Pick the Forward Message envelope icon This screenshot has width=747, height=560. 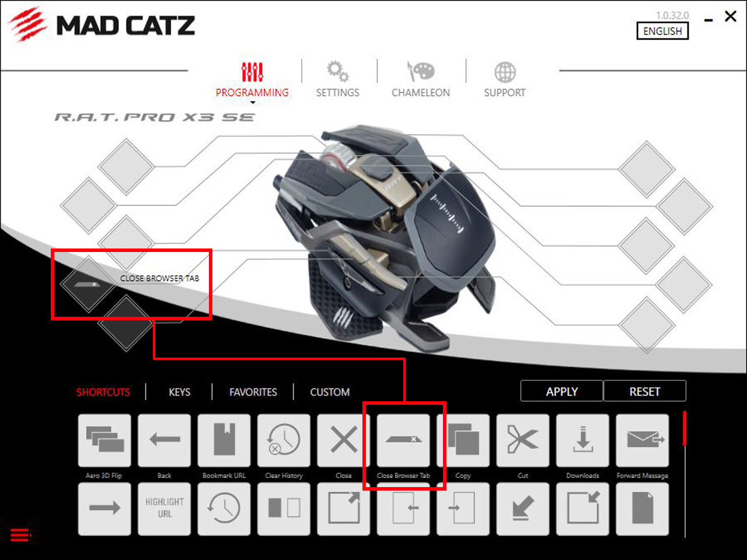pyautogui.click(x=643, y=440)
